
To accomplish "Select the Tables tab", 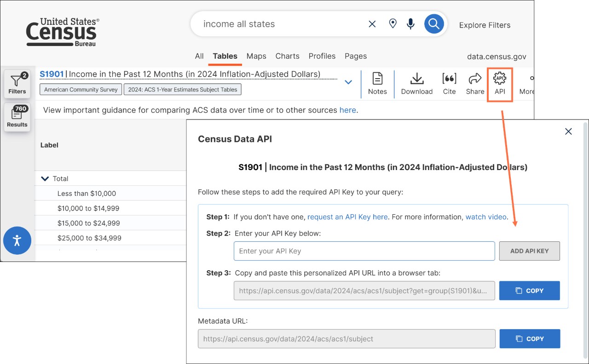I will click(x=225, y=56).
